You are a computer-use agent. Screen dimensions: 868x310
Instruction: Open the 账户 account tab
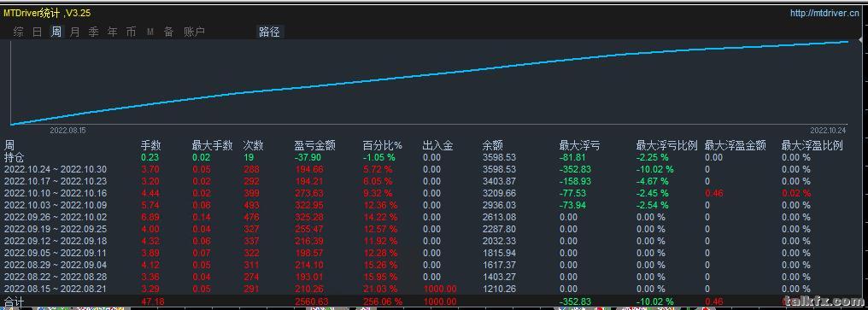pos(194,32)
